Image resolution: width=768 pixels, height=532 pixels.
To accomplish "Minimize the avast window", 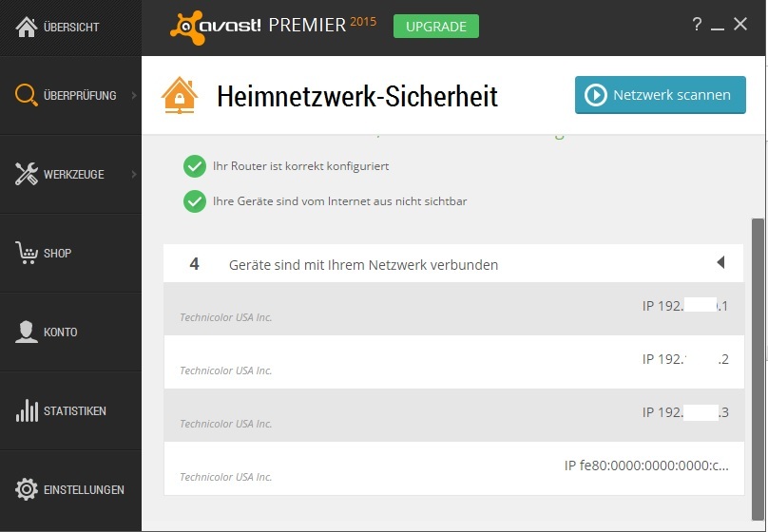I will coord(718,27).
